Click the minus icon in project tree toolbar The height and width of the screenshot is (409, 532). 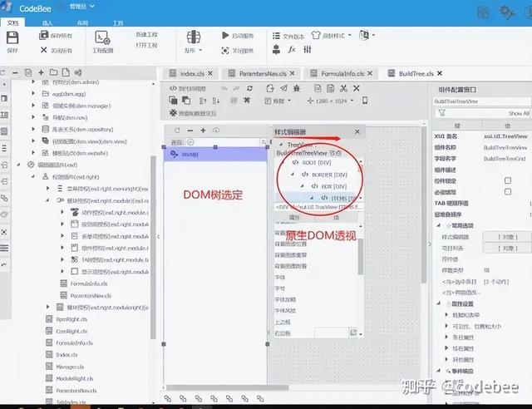(x=15, y=72)
